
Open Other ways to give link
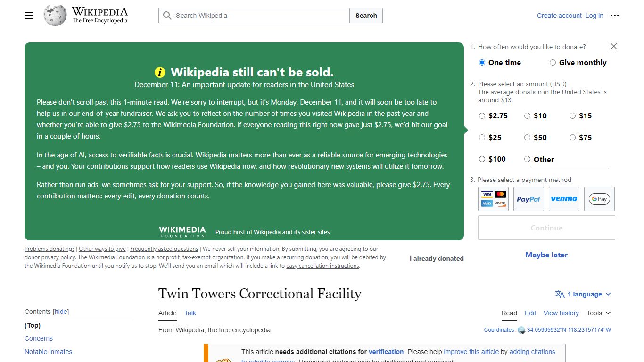pyautogui.click(x=102, y=249)
